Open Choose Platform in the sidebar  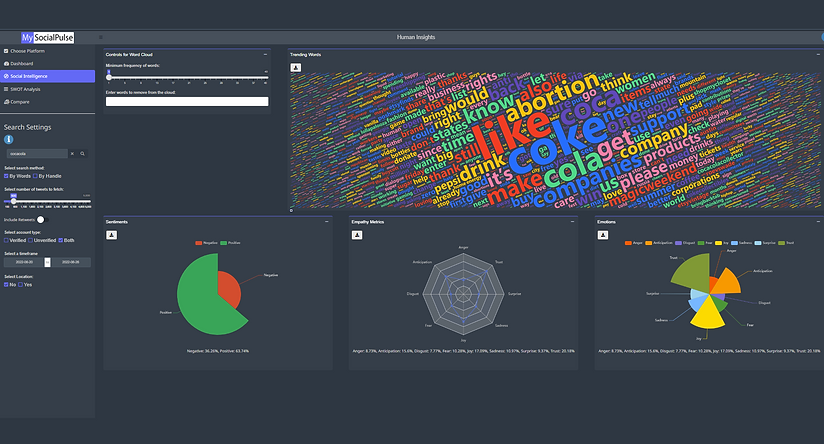47,51
